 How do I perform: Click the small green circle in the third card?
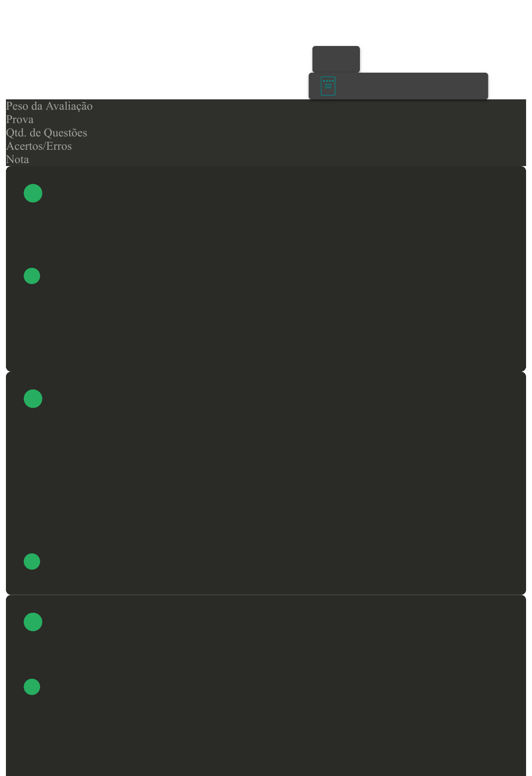[x=32, y=687]
